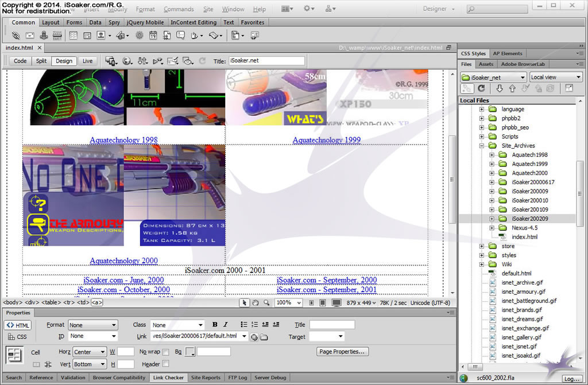Switch Properties to HTML mode
588x385 pixels.
pos(18,325)
